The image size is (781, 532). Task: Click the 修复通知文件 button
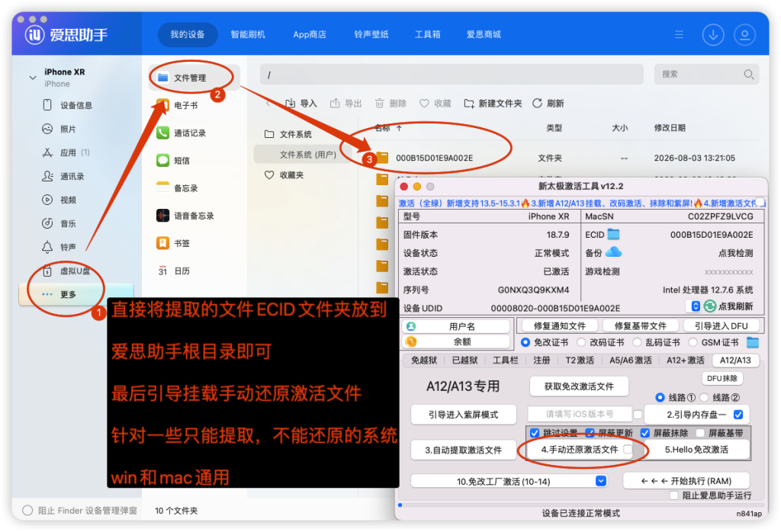pos(559,326)
